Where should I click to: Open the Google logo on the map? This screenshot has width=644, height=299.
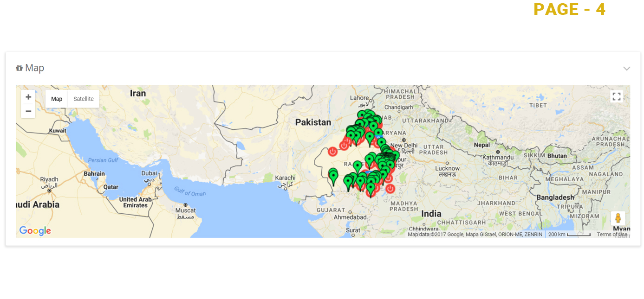35,230
